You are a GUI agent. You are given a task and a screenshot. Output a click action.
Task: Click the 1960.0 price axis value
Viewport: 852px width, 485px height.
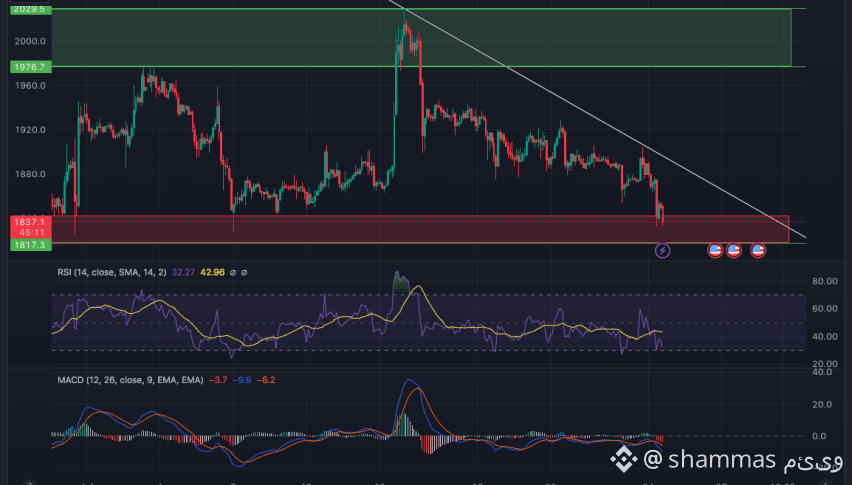coord(30,85)
